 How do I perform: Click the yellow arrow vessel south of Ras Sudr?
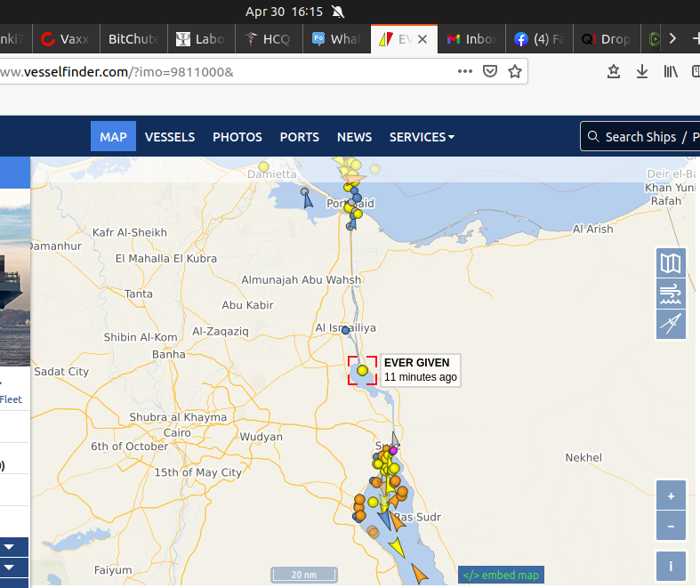[x=397, y=547]
